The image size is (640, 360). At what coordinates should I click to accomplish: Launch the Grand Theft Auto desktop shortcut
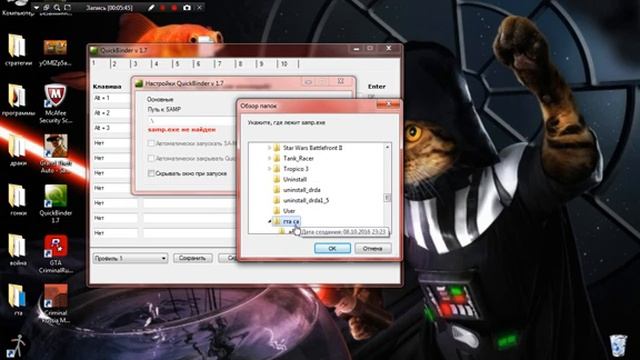pos(56,153)
